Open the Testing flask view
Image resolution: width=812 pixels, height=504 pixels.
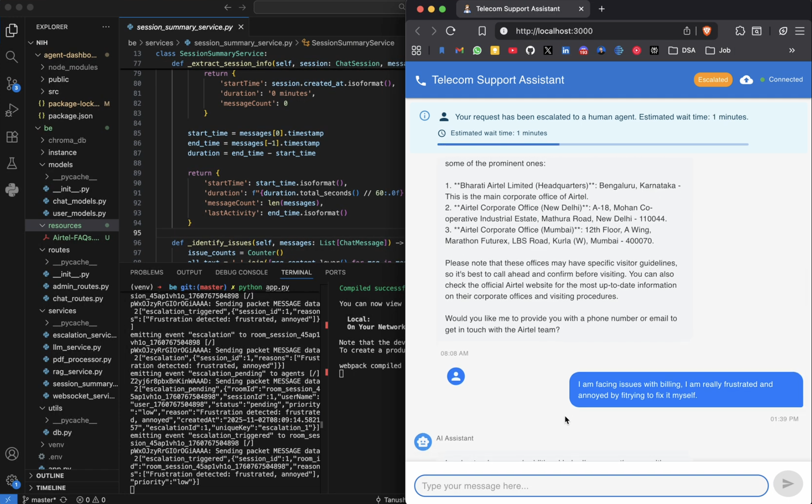12,163
